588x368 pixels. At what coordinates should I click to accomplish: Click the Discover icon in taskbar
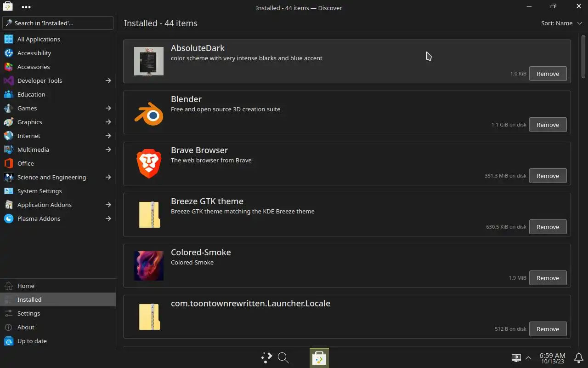point(319,358)
